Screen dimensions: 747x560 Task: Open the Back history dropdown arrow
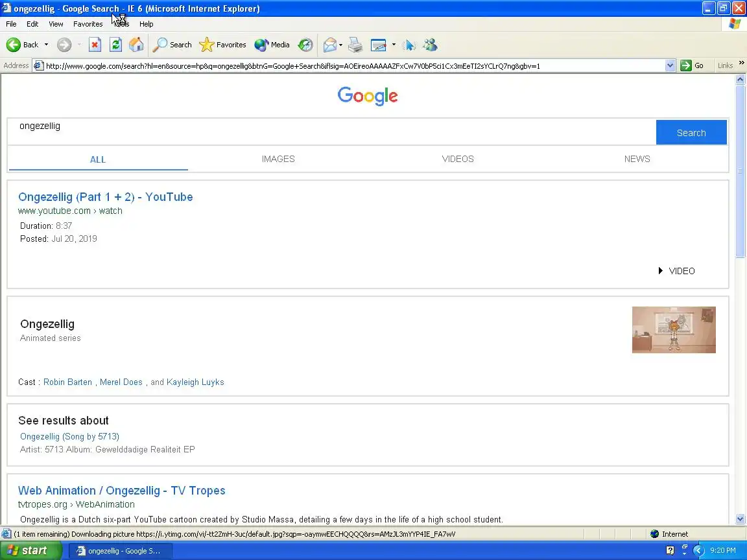tap(46, 45)
